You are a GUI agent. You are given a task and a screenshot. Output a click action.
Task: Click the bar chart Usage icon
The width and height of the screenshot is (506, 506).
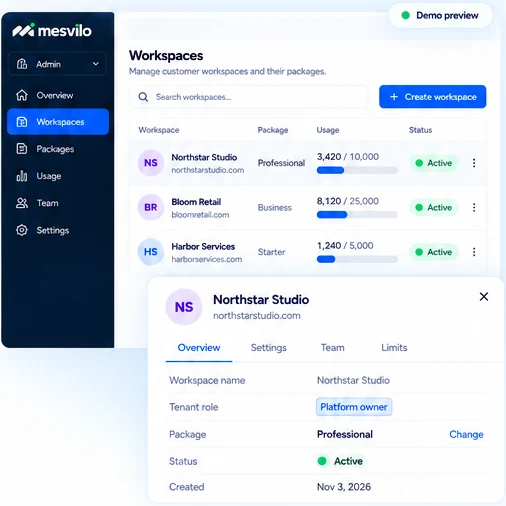22,176
